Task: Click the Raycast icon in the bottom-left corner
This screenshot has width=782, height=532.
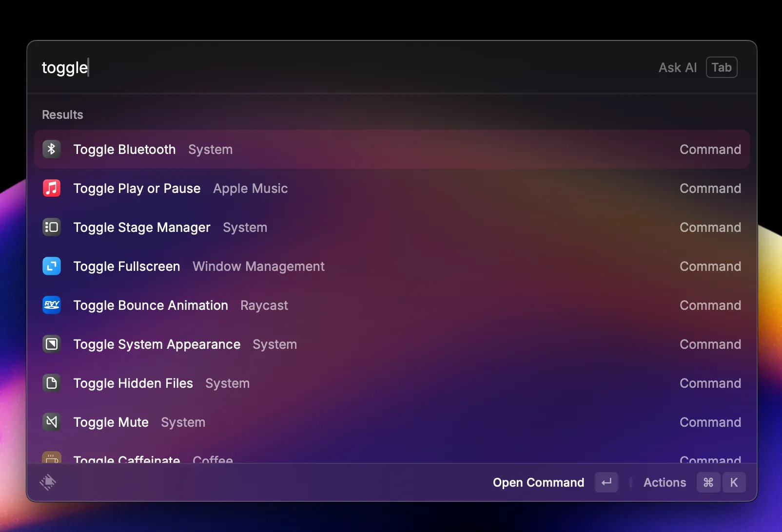Action: pos(48,482)
